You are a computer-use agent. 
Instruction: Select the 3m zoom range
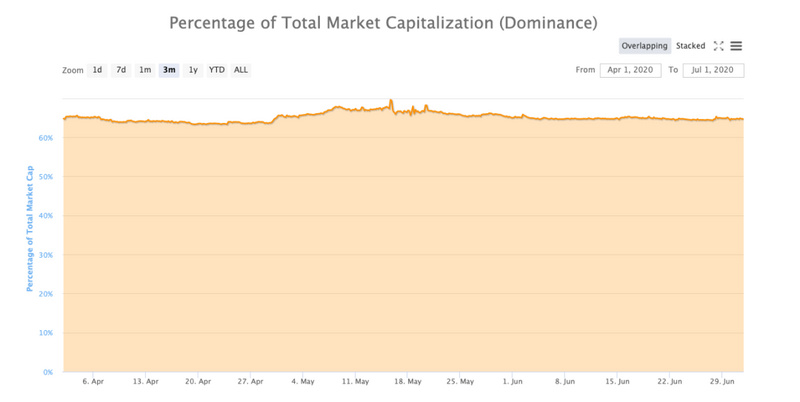169,70
